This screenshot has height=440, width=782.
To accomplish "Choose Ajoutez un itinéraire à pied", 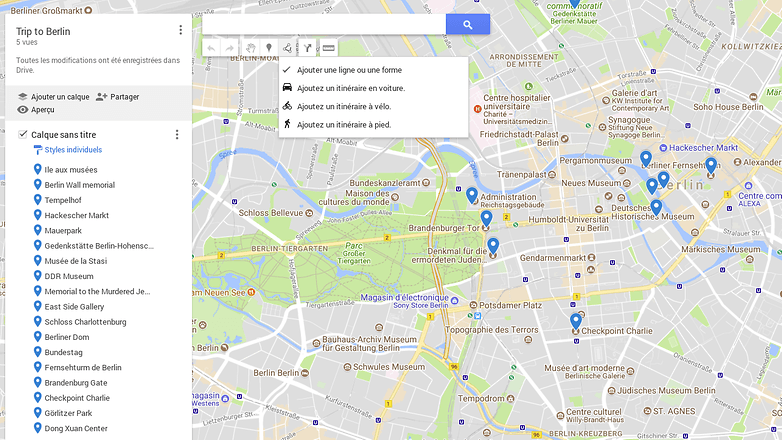I will pyautogui.click(x=373, y=125).
